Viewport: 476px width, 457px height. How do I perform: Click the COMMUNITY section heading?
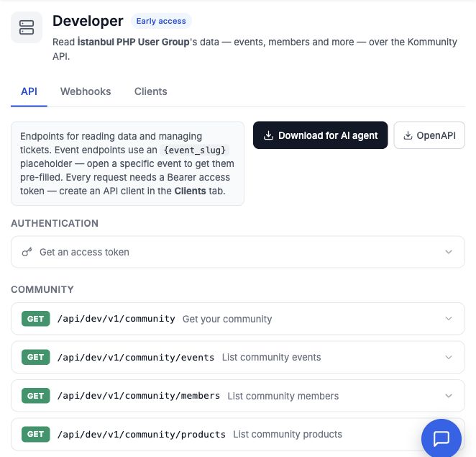tap(42, 289)
